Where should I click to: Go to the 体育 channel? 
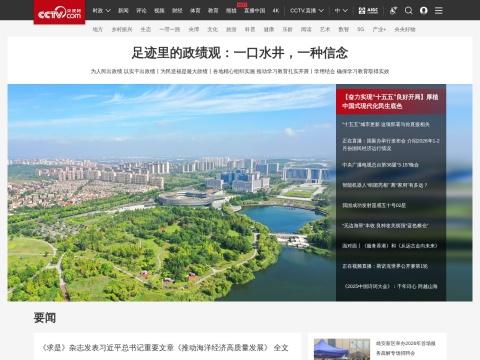pos(195,11)
